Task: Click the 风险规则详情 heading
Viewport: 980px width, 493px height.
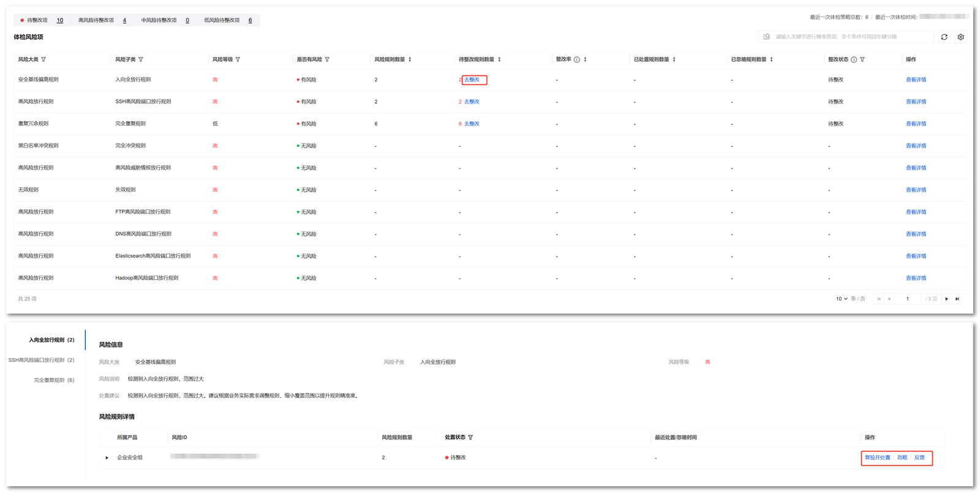Action: tap(117, 417)
